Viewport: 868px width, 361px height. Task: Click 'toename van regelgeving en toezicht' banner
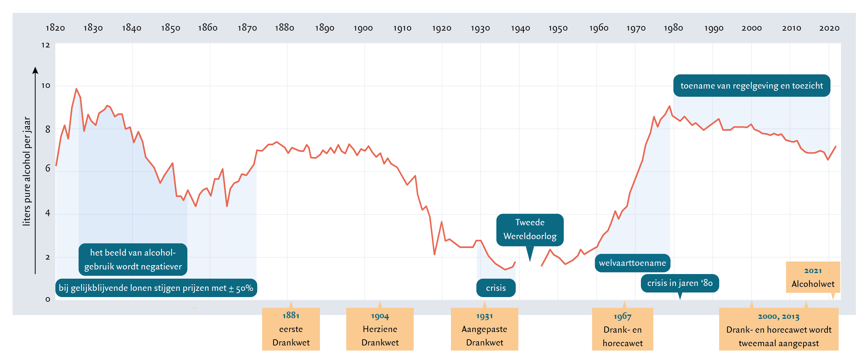tap(751, 86)
